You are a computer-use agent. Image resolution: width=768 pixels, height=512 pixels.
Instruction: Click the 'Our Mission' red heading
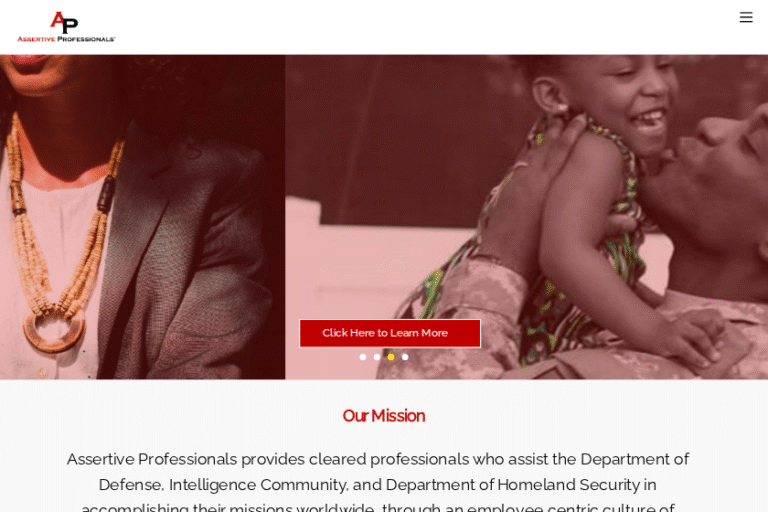(384, 416)
